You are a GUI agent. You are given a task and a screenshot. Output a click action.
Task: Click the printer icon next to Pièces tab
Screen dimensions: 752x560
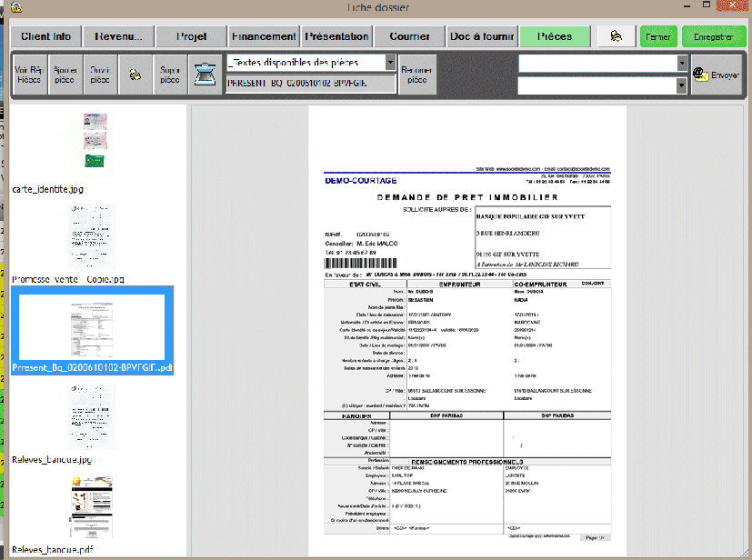click(x=616, y=36)
